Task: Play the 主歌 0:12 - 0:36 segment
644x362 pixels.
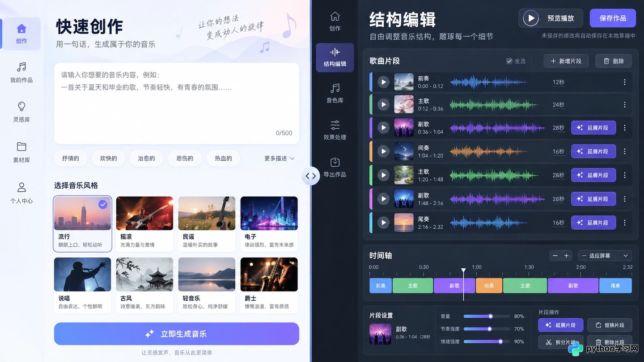Action: [383, 104]
